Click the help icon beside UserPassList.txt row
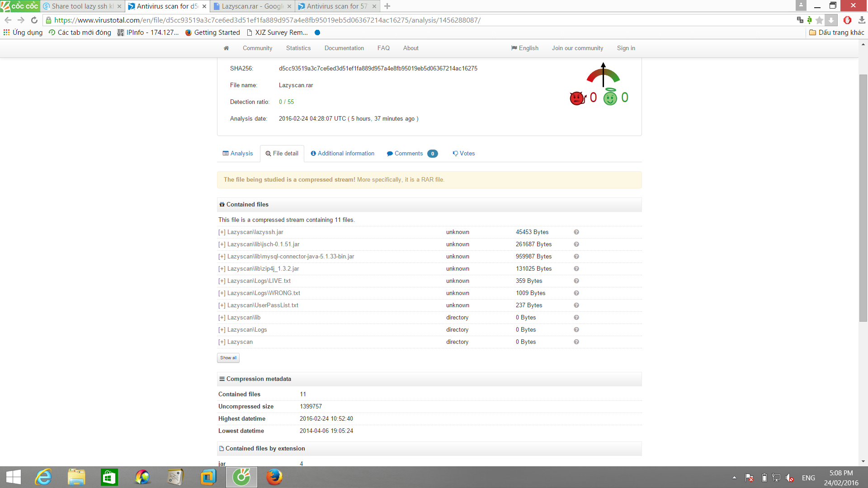This screenshot has width=868, height=488. [x=576, y=305]
